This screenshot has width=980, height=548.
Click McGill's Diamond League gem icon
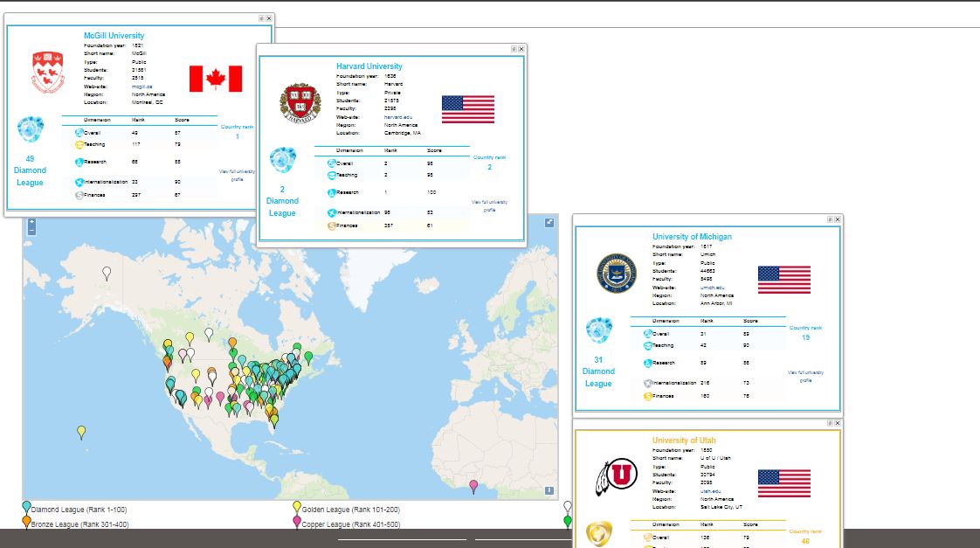tap(30, 129)
